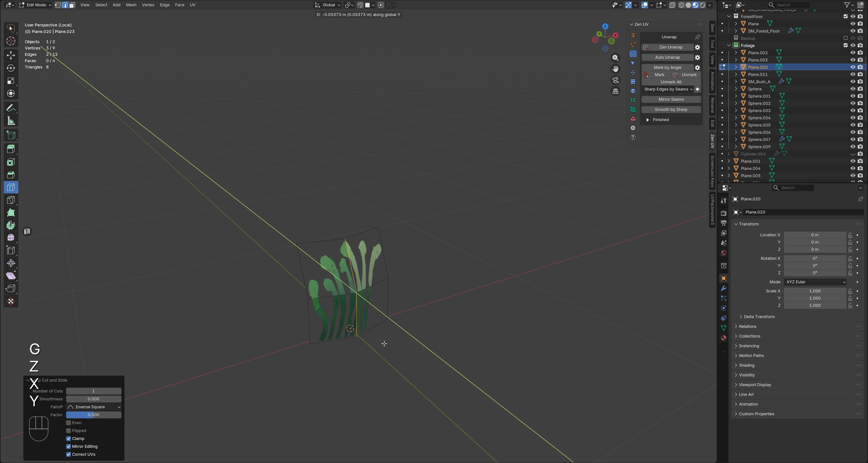
Task: Select the Inset Faces tool
Action: coord(11,162)
